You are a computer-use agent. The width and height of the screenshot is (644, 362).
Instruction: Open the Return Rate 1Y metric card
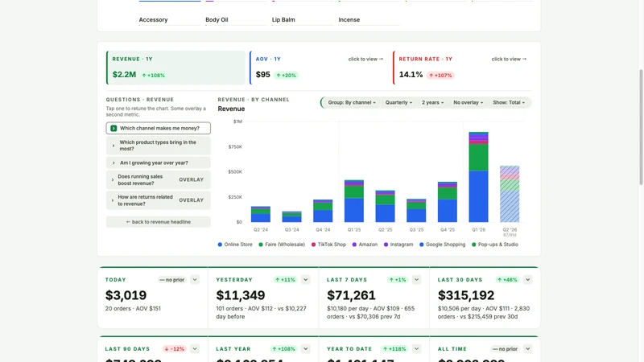coord(462,68)
